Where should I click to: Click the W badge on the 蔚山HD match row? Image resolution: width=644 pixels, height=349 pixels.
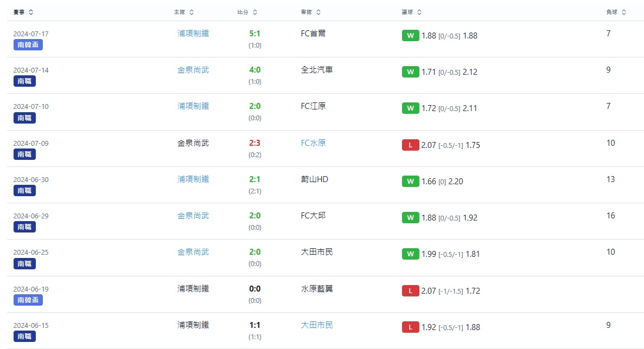tap(410, 181)
